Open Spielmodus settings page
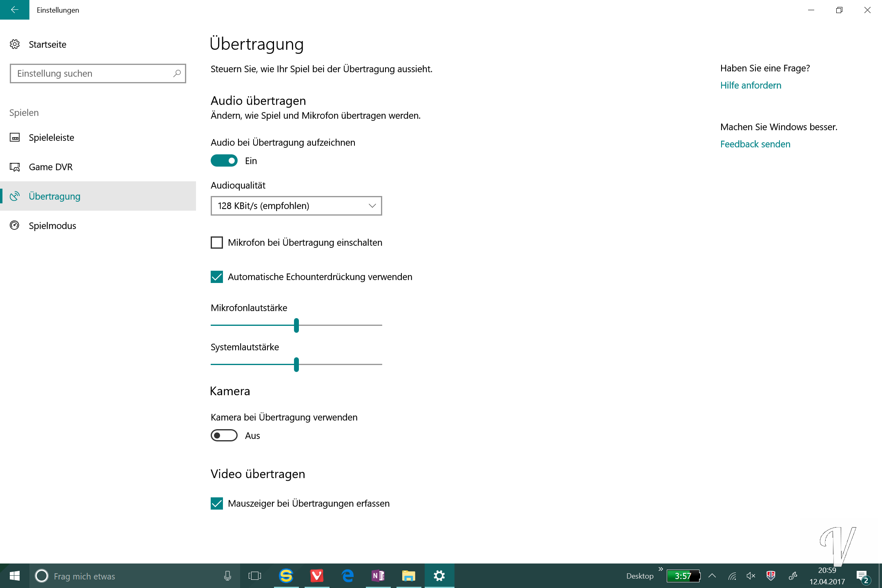 (x=52, y=225)
